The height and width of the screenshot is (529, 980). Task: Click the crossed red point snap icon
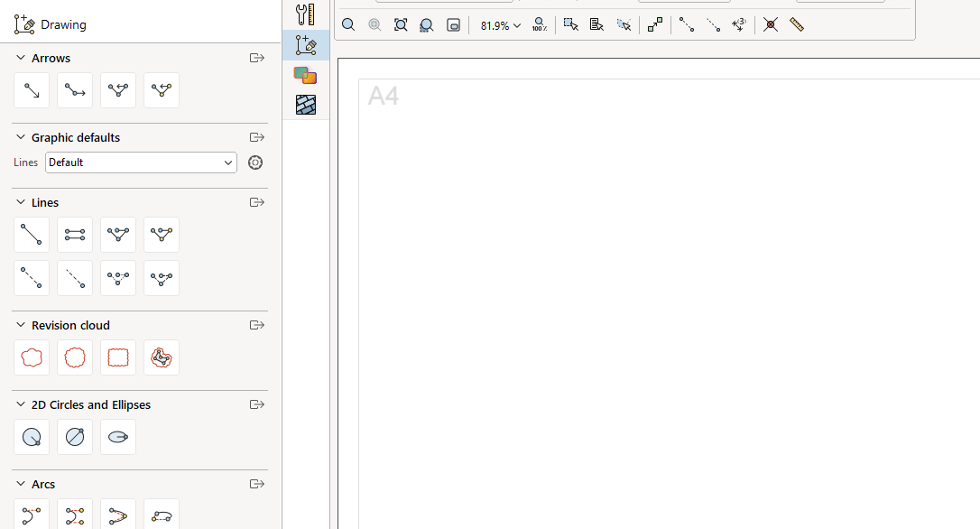pyautogui.click(x=771, y=25)
